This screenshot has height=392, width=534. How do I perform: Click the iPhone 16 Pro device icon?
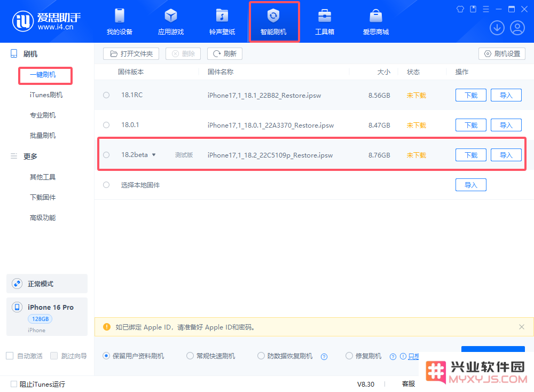[17, 307]
